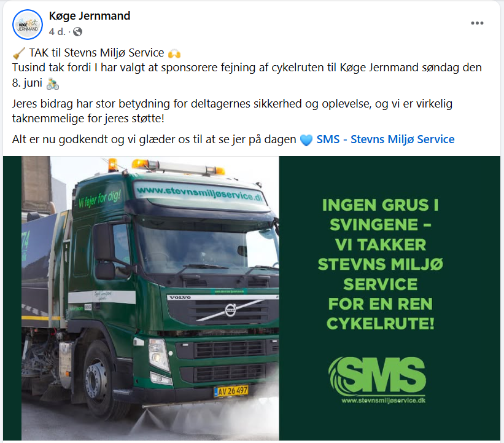Open the three-dot post options menu
This screenshot has width=504, height=443.
pos(477,23)
